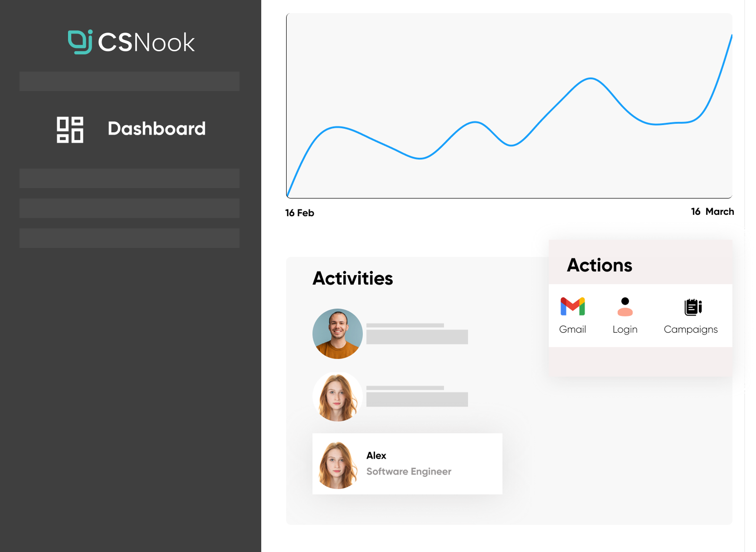
Task: Select the first placeholder item below Dashboard
Action: 129,178
